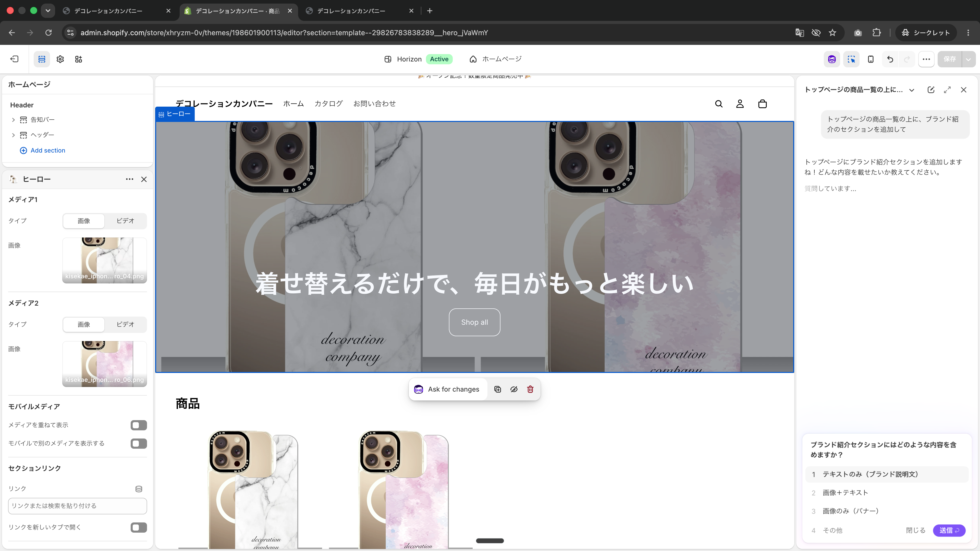Screen dimensions: 980x551
Task: Click the リンク URL input field
Action: (x=77, y=506)
